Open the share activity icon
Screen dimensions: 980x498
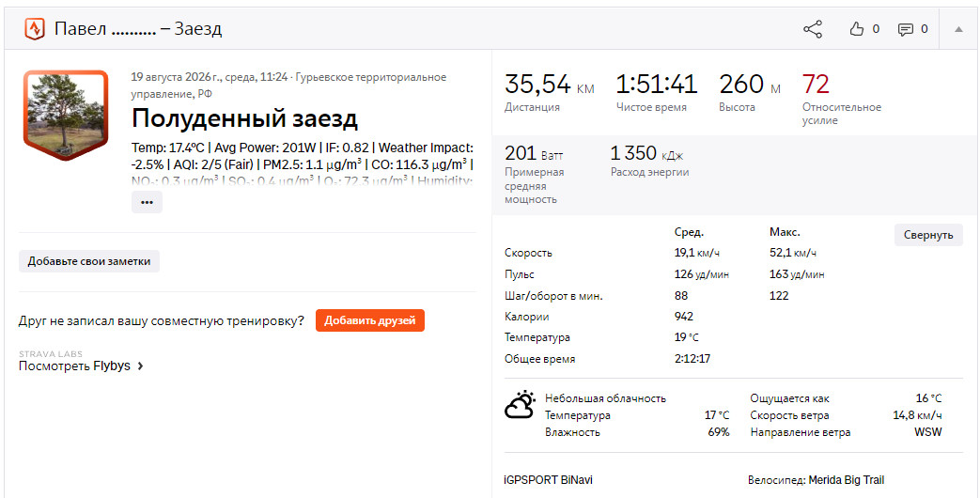[813, 29]
